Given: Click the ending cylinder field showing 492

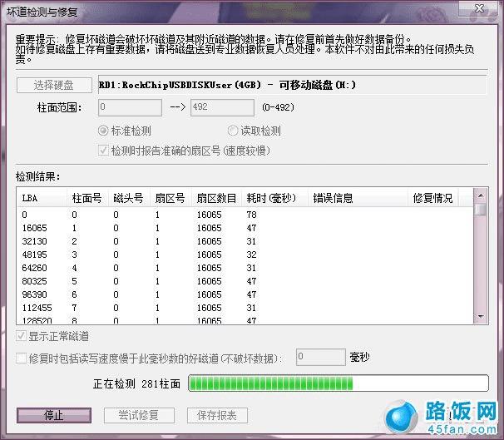Looking at the screenshot, I should (x=222, y=107).
